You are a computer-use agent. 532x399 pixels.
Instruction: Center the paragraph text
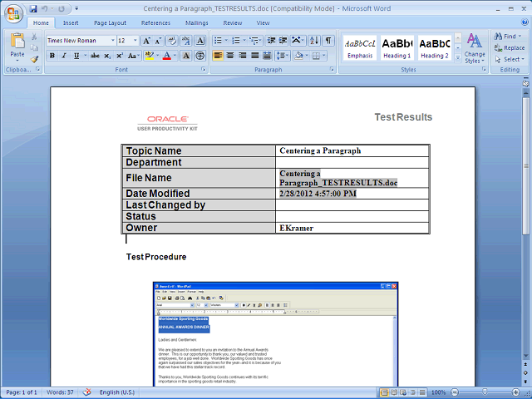[x=230, y=56]
